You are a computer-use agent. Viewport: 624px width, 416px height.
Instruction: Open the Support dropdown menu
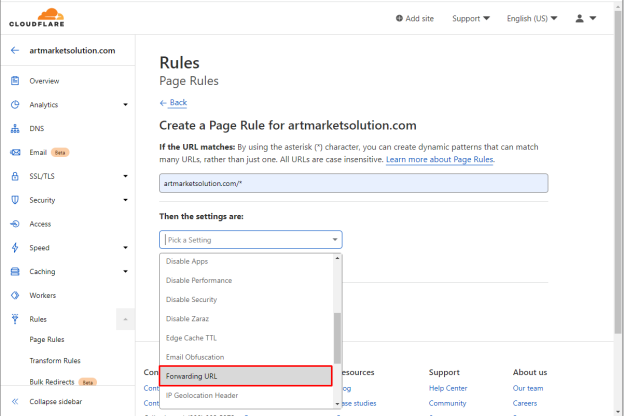[x=471, y=19]
